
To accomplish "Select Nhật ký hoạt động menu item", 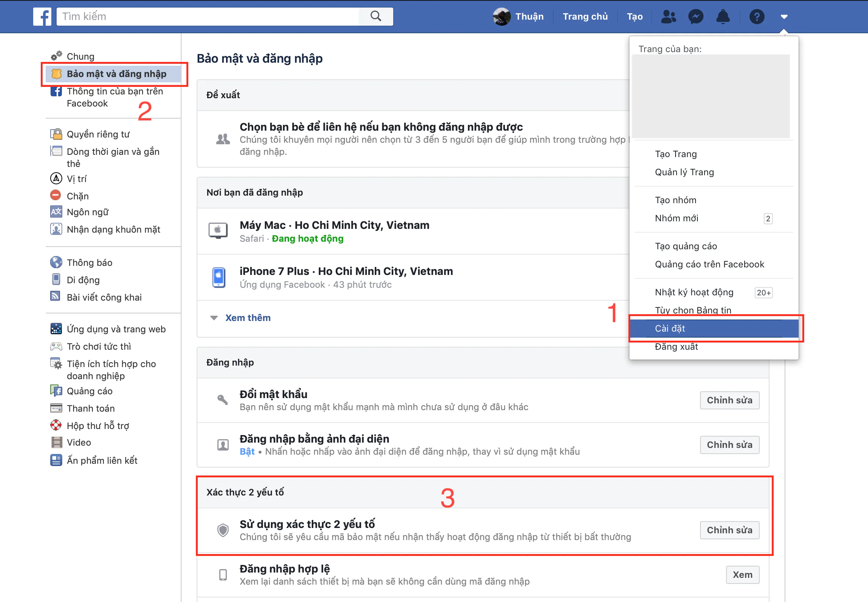I will pyautogui.click(x=694, y=292).
